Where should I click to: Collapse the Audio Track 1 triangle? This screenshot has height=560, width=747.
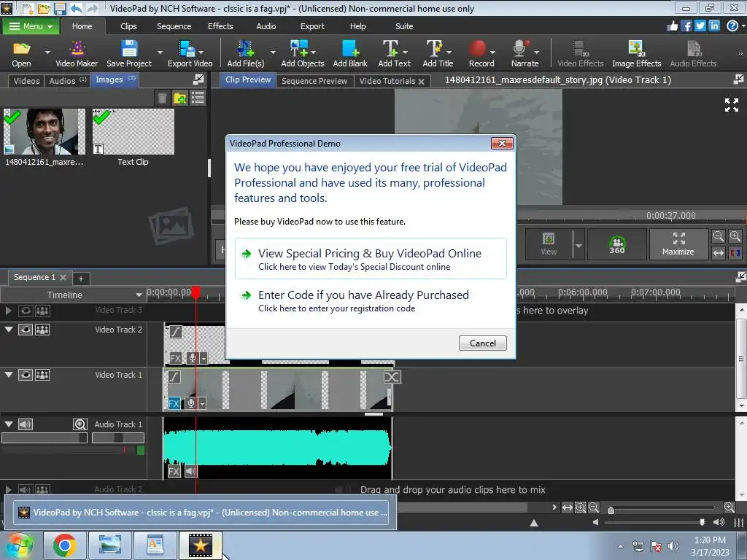coord(9,424)
